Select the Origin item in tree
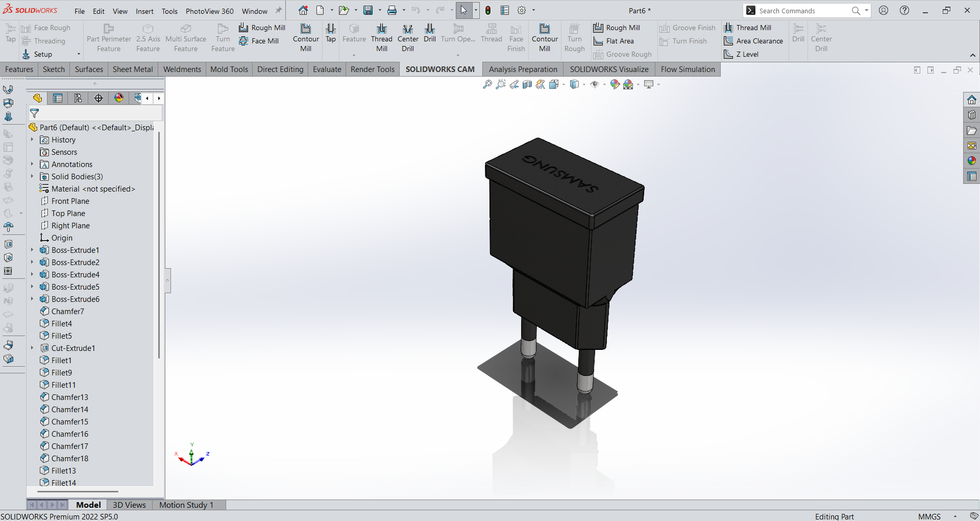This screenshot has height=521, width=980. (62, 238)
